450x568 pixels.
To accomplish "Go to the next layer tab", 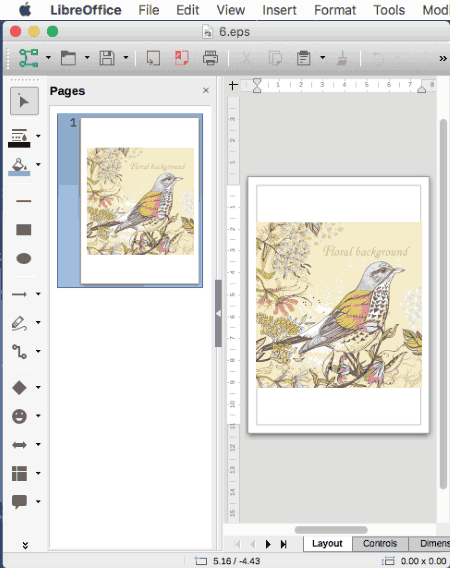I will [x=268, y=544].
